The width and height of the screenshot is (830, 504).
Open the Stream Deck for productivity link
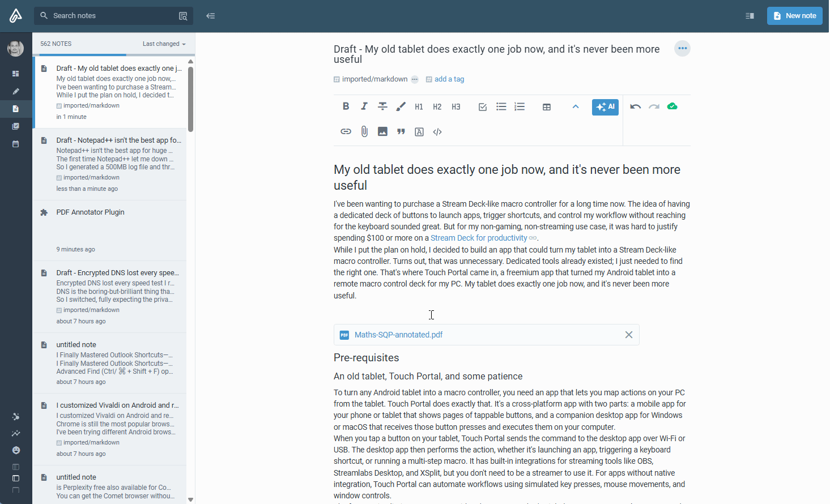pos(479,238)
